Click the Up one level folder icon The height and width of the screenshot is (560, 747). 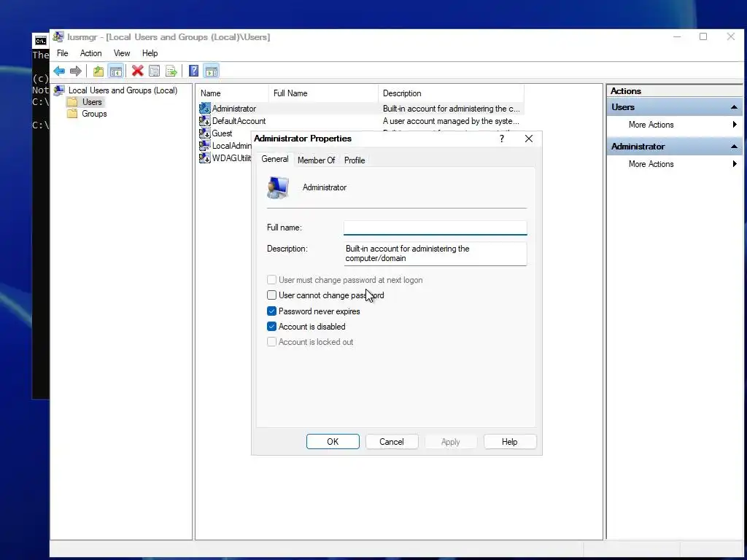point(98,71)
